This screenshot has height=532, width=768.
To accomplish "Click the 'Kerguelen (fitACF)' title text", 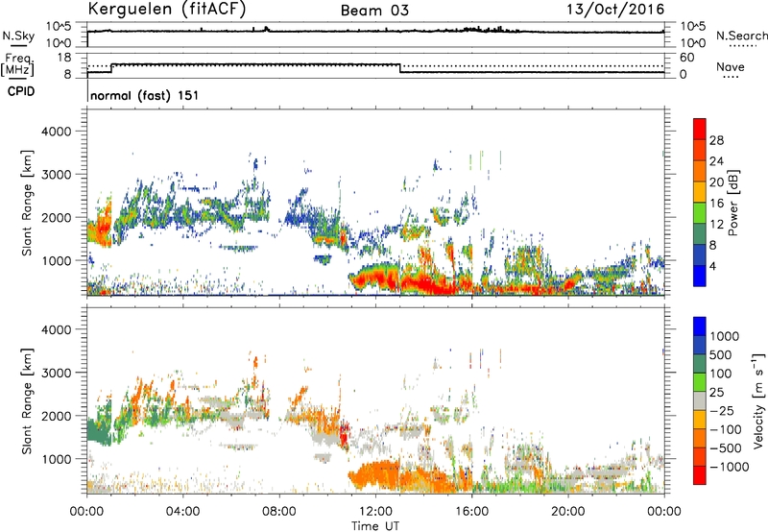I will [x=167, y=9].
